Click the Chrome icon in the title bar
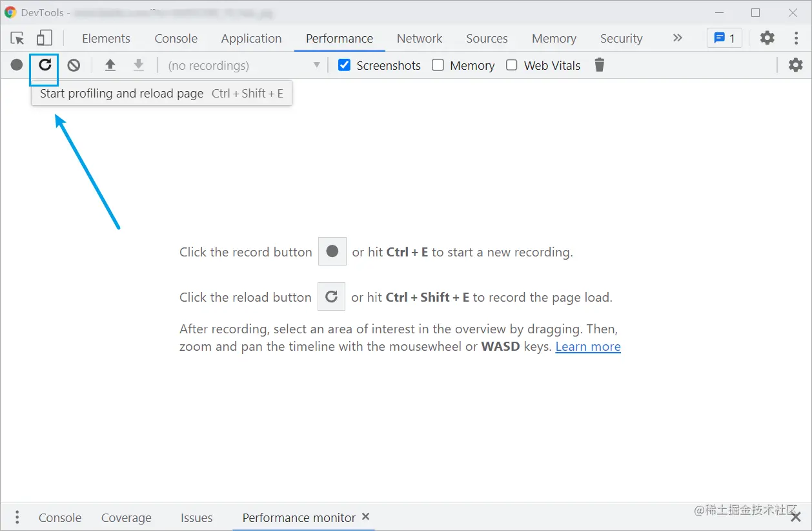The height and width of the screenshot is (531, 812). tap(10, 12)
